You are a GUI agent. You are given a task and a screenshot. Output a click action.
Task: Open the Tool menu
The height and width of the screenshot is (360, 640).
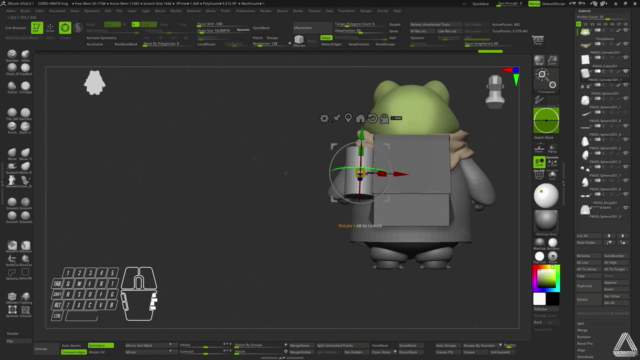point(329,11)
